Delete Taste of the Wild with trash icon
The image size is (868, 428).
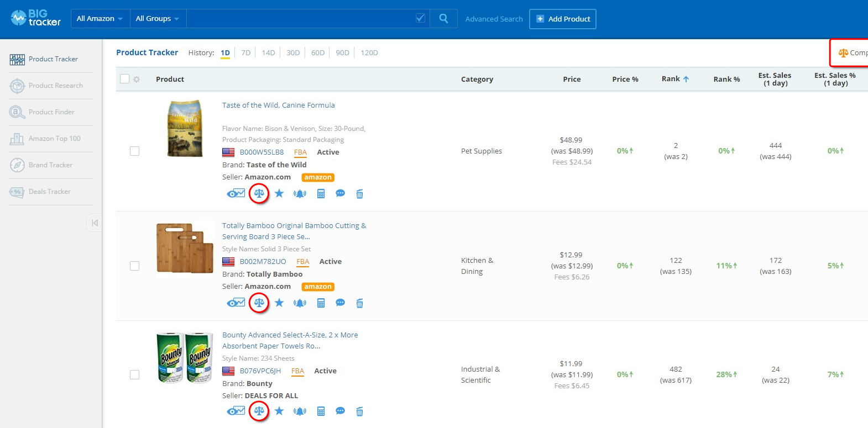pyautogui.click(x=359, y=194)
